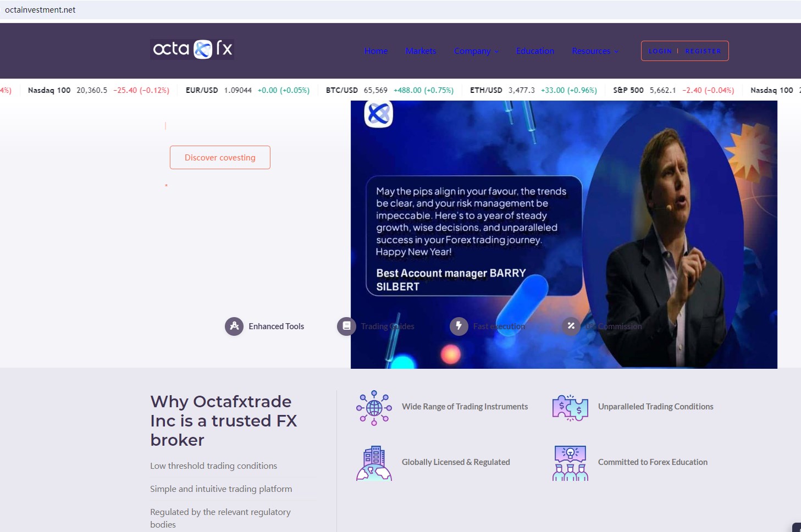Click the Unparalleled Trading Conditions puzzle icon
Screen dimensions: 801x532
pos(570,408)
